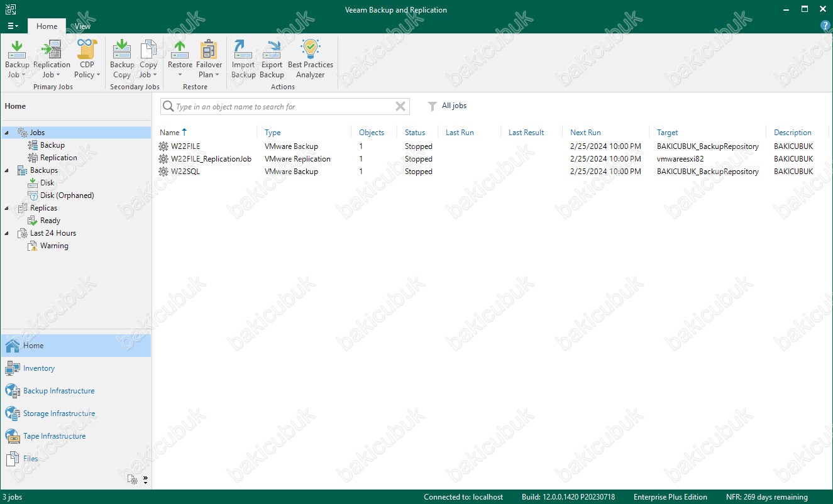Image resolution: width=833 pixels, height=504 pixels.
Task: Click the W22FILE_ReplicationJob gear icon
Action: [x=163, y=159]
